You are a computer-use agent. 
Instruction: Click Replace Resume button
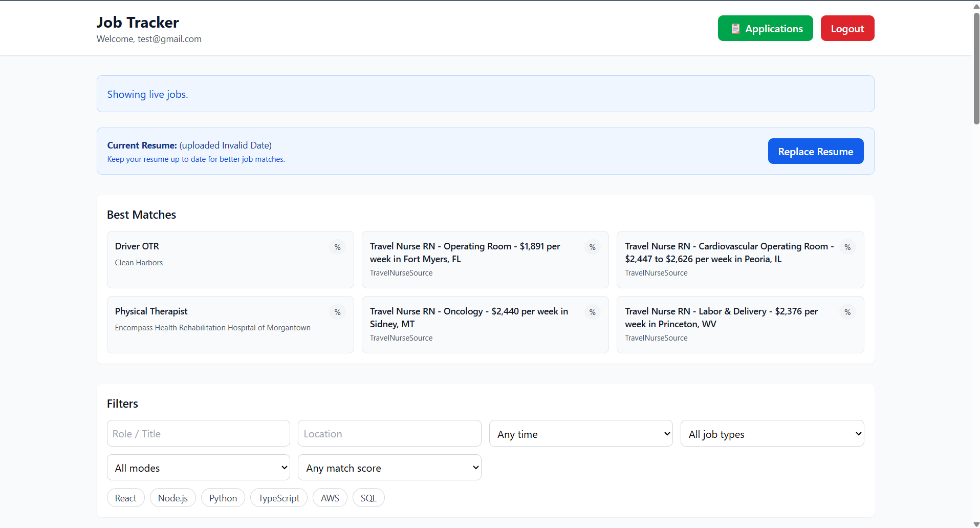pyautogui.click(x=816, y=151)
